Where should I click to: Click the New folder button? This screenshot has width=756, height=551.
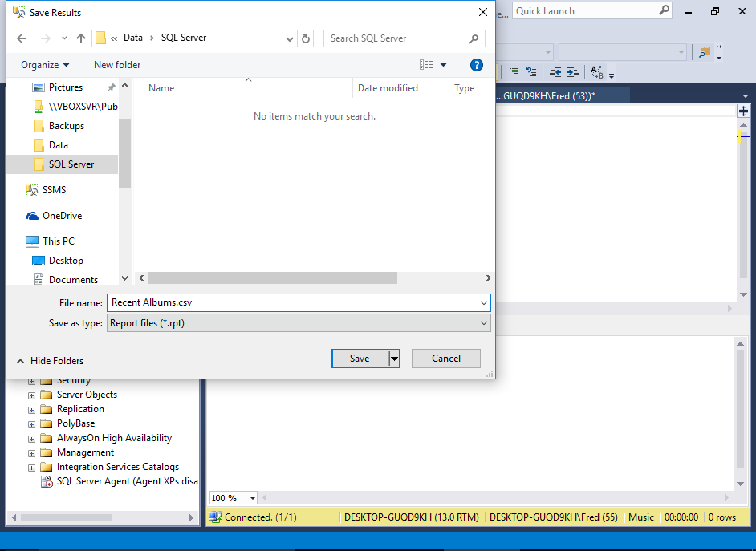[x=117, y=65]
